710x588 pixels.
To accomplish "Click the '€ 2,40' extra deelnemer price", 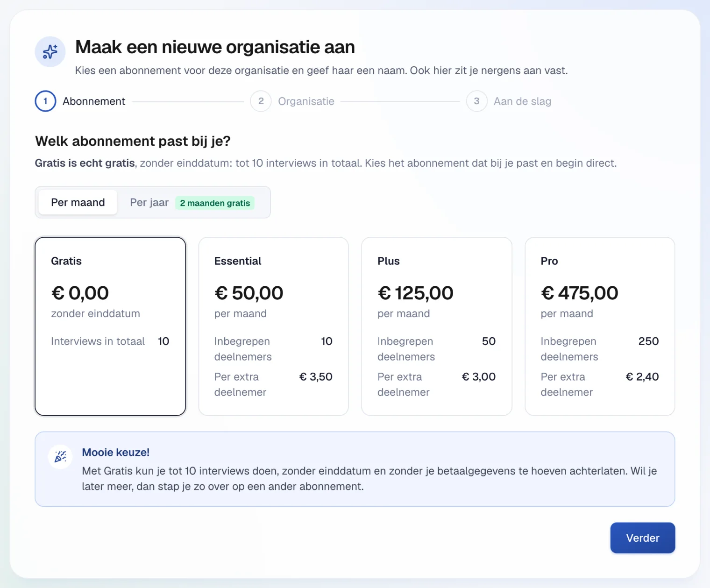I will (642, 377).
